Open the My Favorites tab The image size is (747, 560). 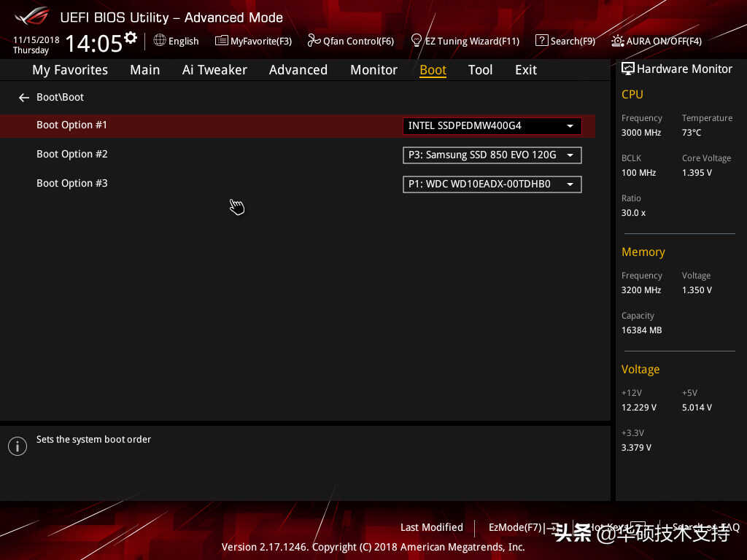point(70,70)
